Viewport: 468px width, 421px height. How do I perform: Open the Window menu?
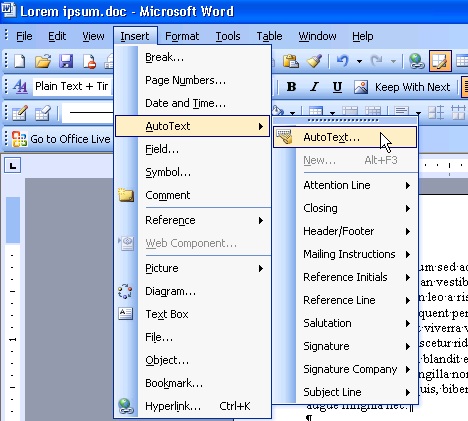point(317,36)
